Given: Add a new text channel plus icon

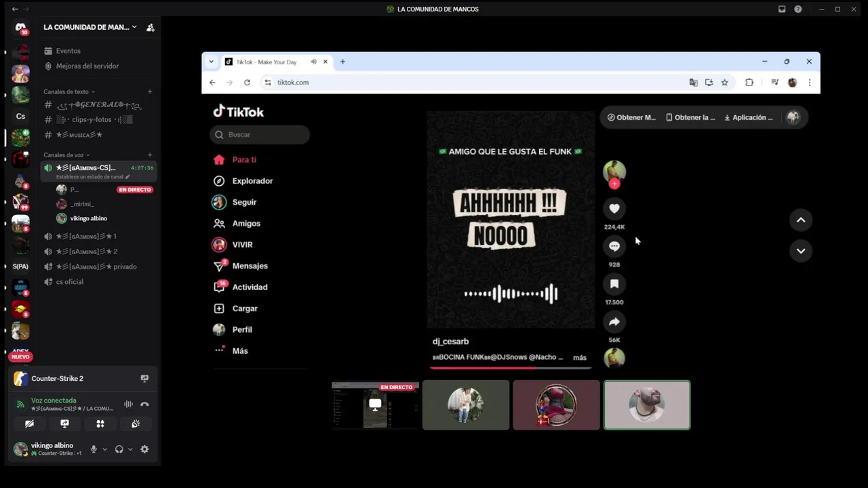Looking at the screenshot, I should 150,91.
